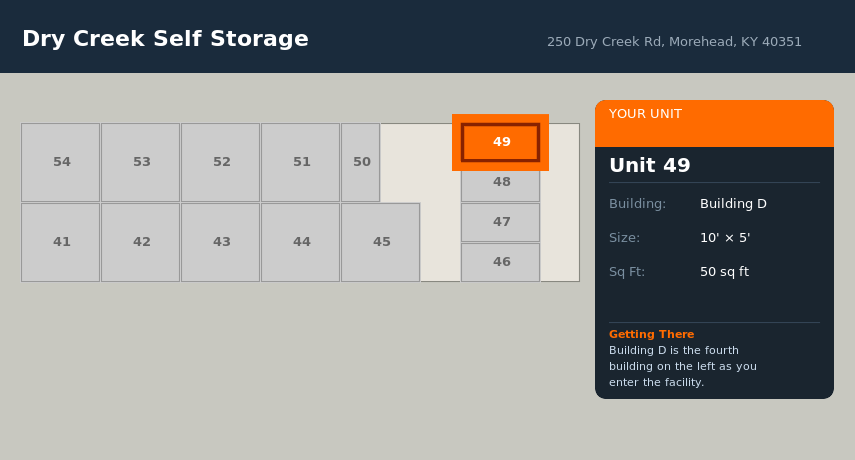This screenshot has height=460, width=855.
Task: Select storage unit 54 on map
Action: click(60, 162)
